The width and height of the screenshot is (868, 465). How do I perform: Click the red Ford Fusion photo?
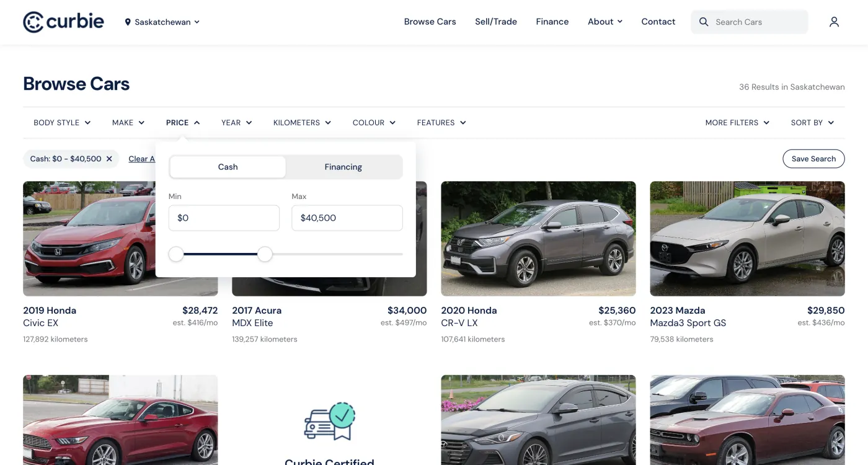pyautogui.click(x=120, y=420)
